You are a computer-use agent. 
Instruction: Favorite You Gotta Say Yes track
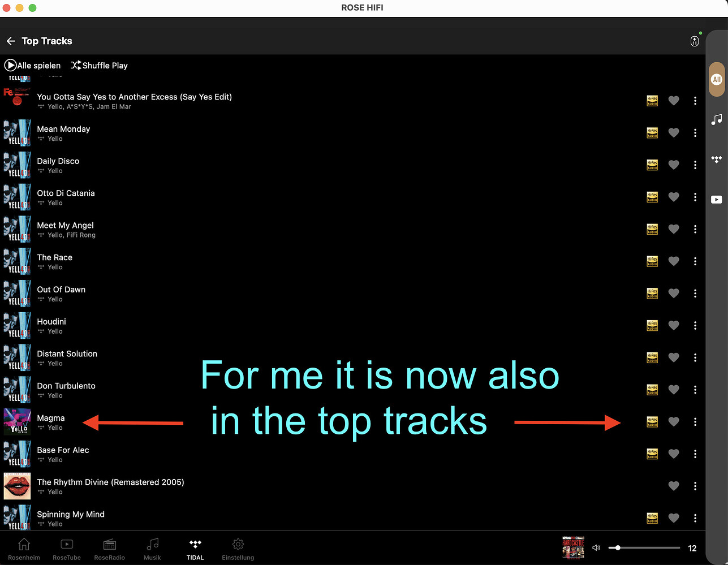pos(674,101)
